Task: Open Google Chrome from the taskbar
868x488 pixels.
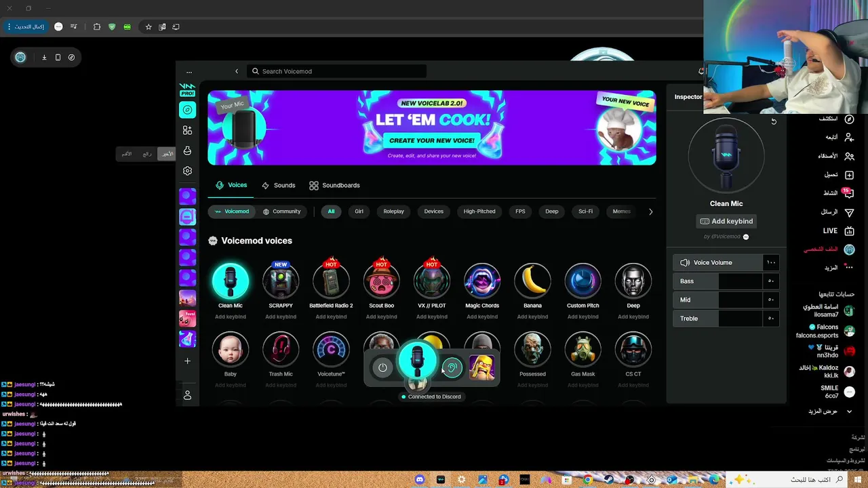Action: point(588,480)
